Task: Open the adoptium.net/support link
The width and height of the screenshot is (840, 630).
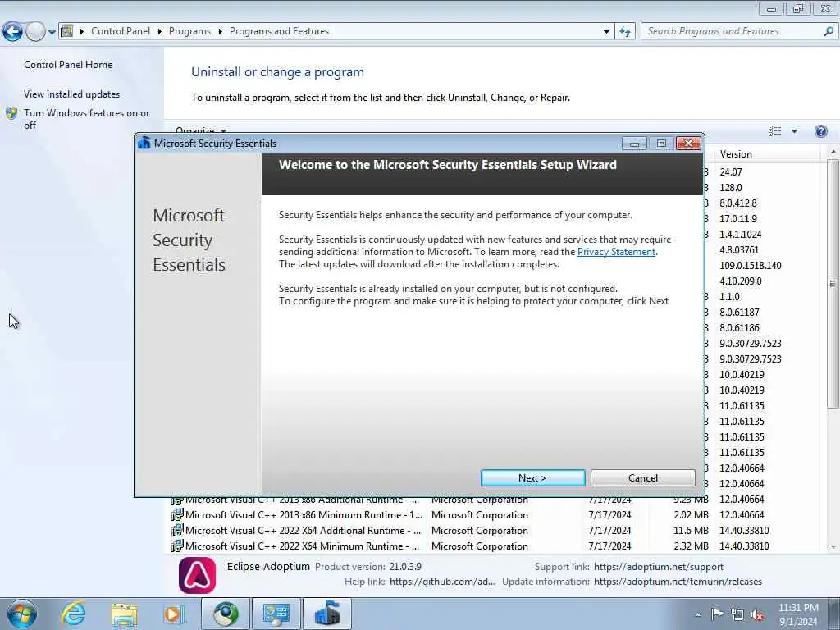Action: point(659,567)
